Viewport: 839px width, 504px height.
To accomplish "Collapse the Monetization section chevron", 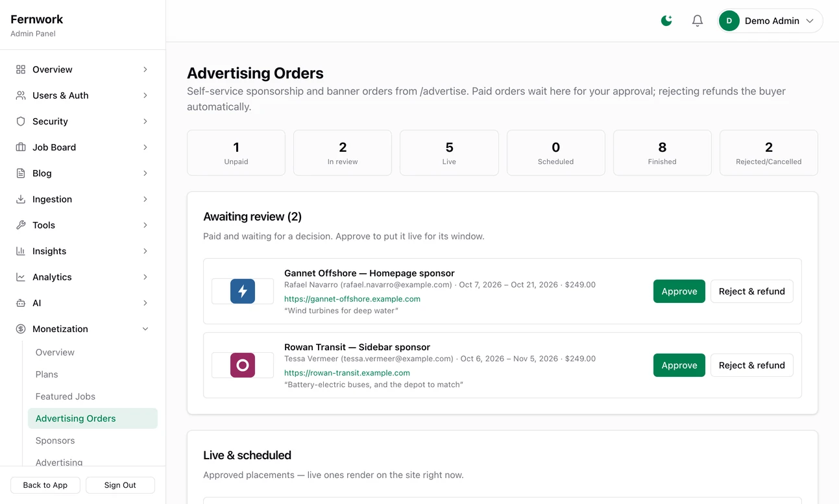I will pos(145,329).
